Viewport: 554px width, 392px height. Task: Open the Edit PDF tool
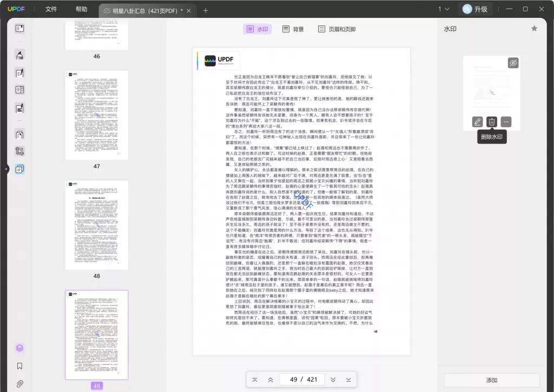pyautogui.click(x=20, y=73)
